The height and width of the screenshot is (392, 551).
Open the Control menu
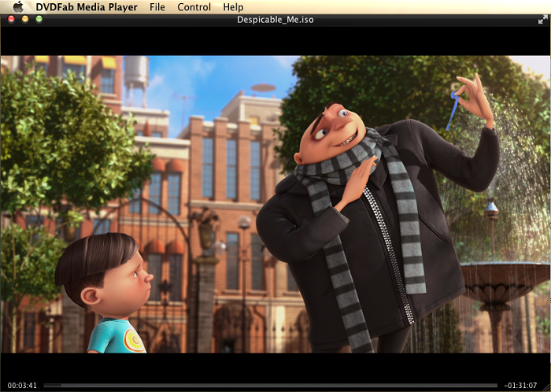(x=194, y=7)
